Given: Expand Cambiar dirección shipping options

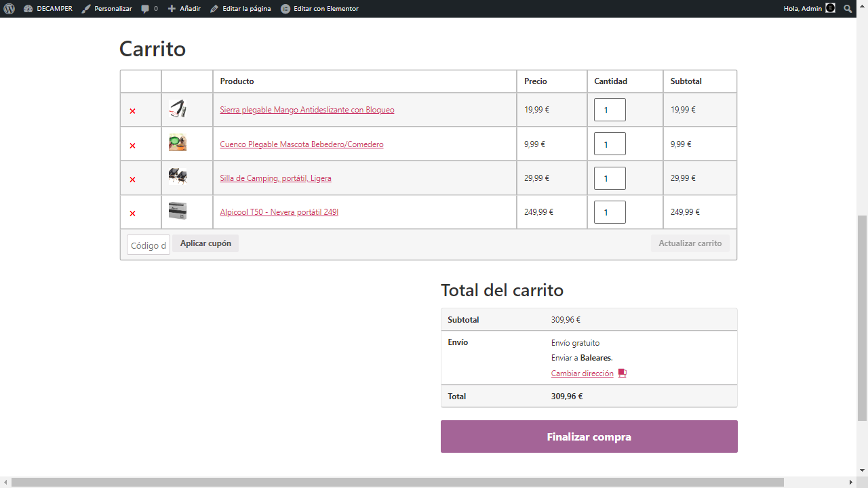Looking at the screenshot, I should tap(582, 373).
